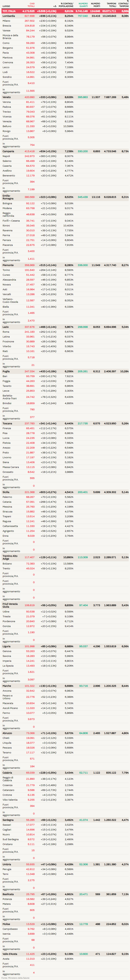Click the Rimini province name
130x980 pixels.
(6, 226)
